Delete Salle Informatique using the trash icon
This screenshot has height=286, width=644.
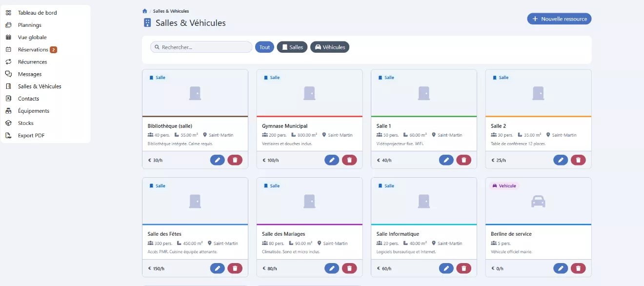pyautogui.click(x=463, y=268)
